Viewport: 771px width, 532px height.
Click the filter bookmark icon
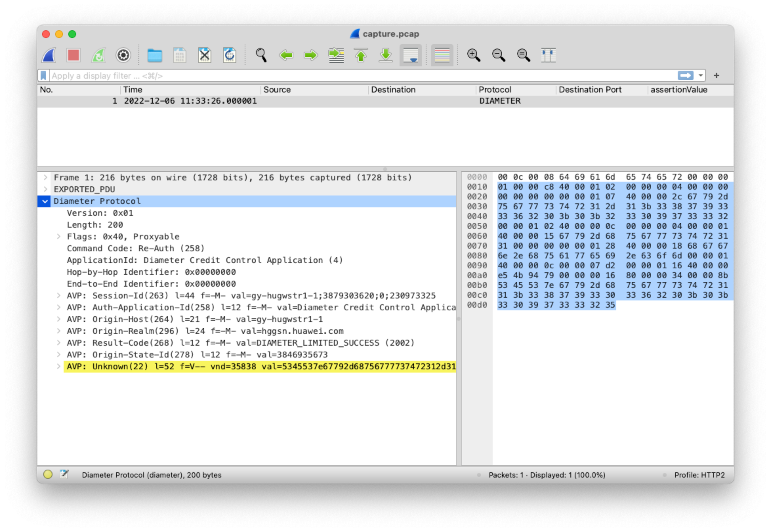pyautogui.click(x=43, y=76)
